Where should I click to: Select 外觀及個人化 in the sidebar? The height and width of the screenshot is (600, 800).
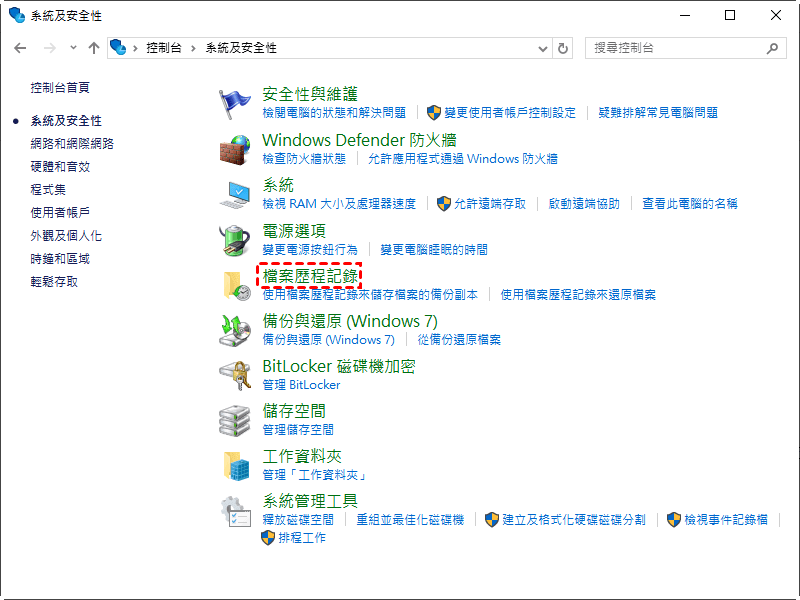click(66, 235)
